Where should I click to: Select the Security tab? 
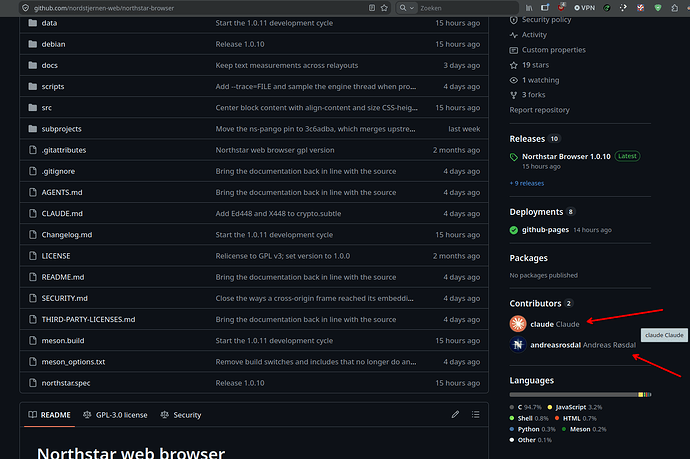(181, 415)
